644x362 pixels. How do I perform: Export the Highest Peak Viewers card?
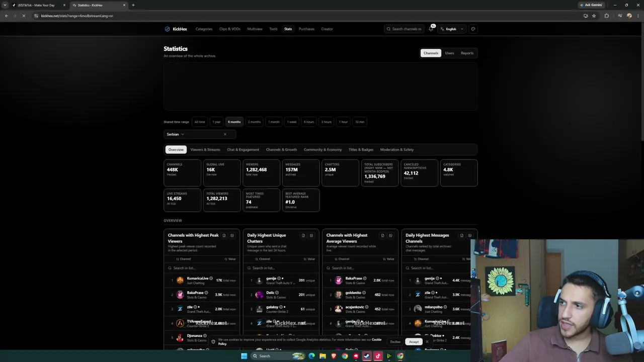coord(224,235)
